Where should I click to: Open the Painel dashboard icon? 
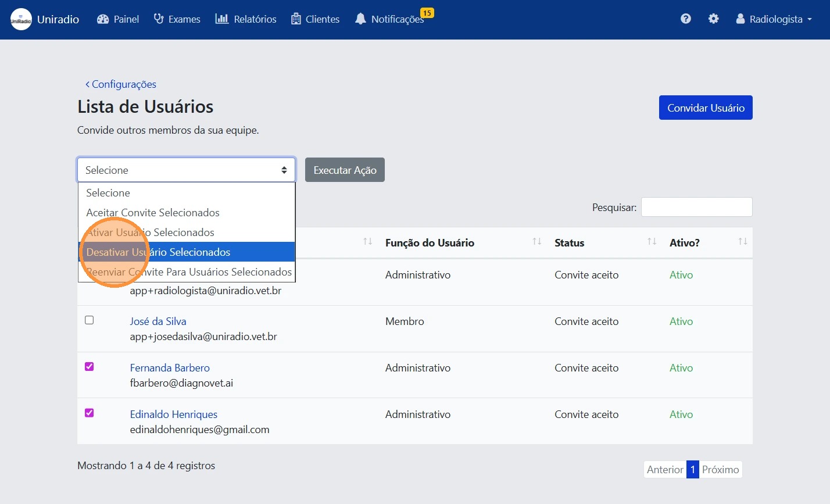tap(103, 19)
